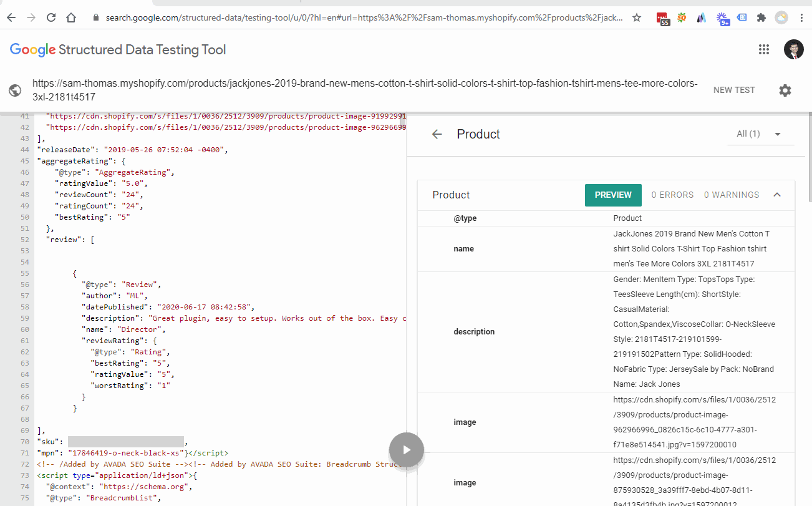Click the globe icon beside the tested URL
The height and width of the screenshot is (506, 812).
pos(16,90)
